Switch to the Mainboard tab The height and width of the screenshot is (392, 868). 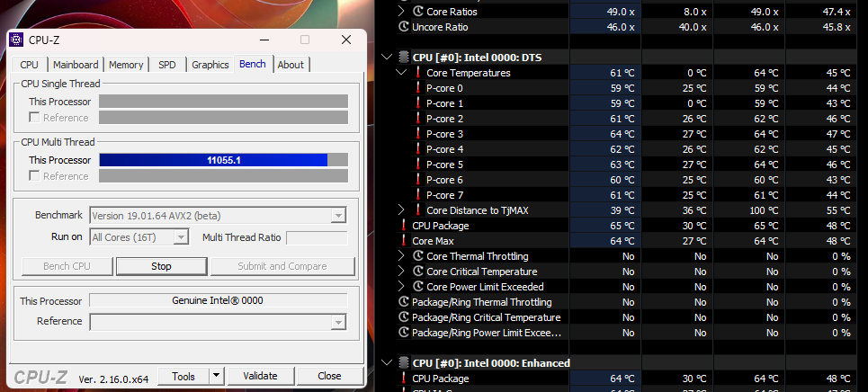76,65
